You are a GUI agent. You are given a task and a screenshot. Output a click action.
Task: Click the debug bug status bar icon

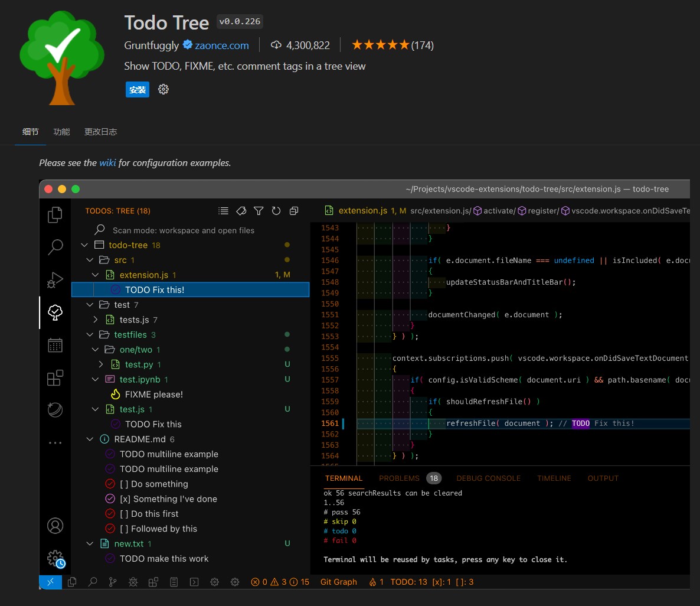click(133, 582)
